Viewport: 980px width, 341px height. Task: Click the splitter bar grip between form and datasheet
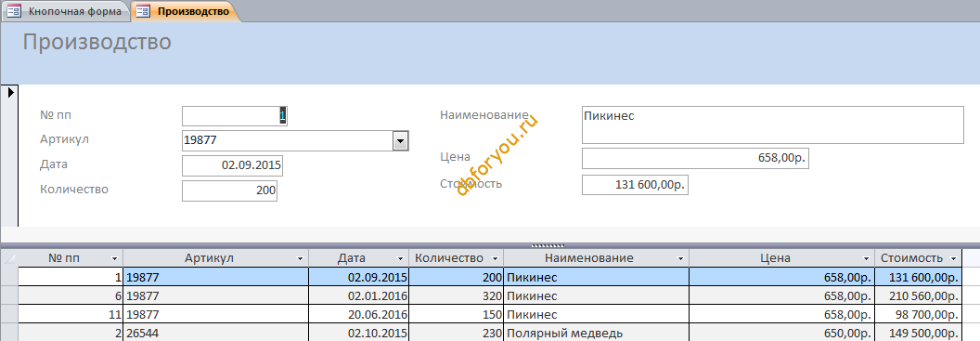click(x=548, y=246)
